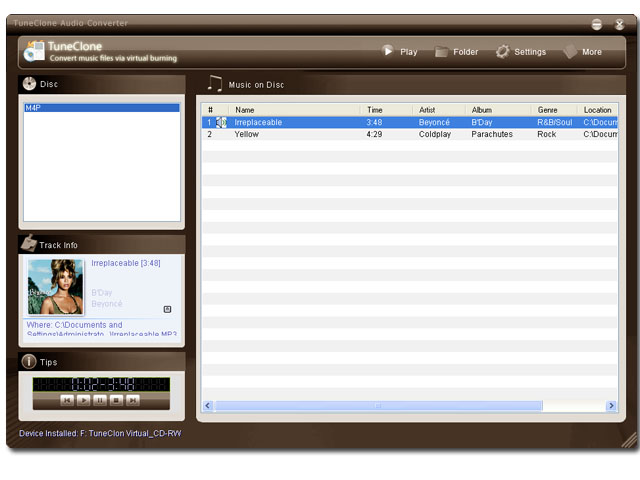The height and width of the screenshot is (480, 640).
Task: Click the horizontal scrollbar thumb
Action: click(378, 405)
